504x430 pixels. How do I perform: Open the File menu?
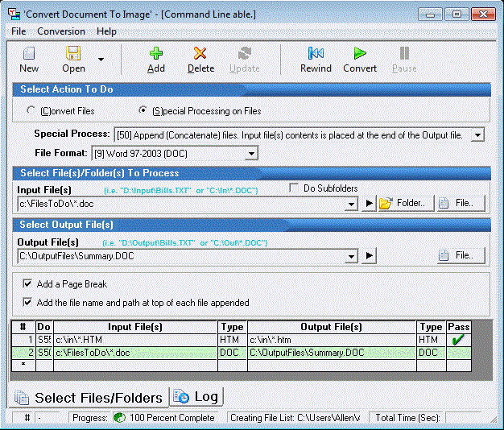(19, 31)
